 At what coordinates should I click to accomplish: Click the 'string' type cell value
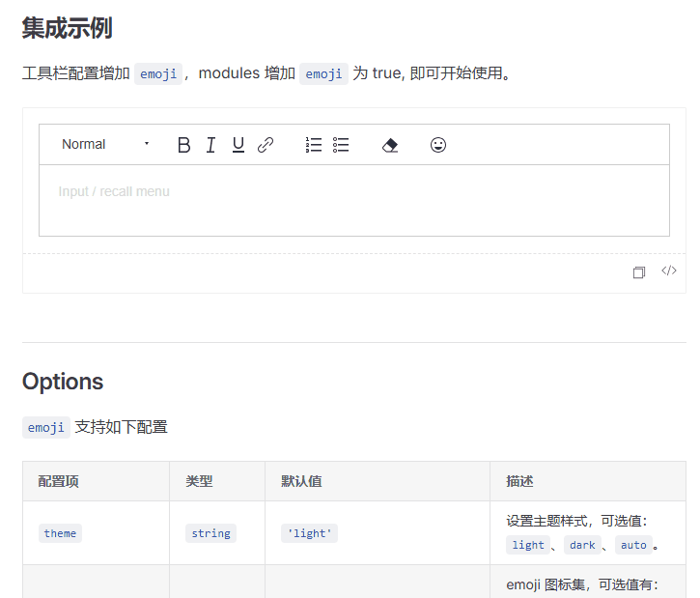click(210, 533)
